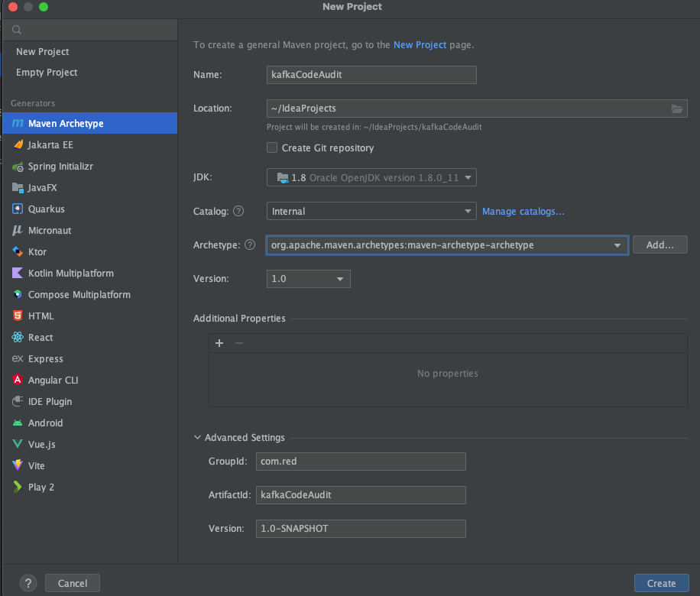Select the Vue.js icon
Screen dimensions: 700x596
coord(18,444)
